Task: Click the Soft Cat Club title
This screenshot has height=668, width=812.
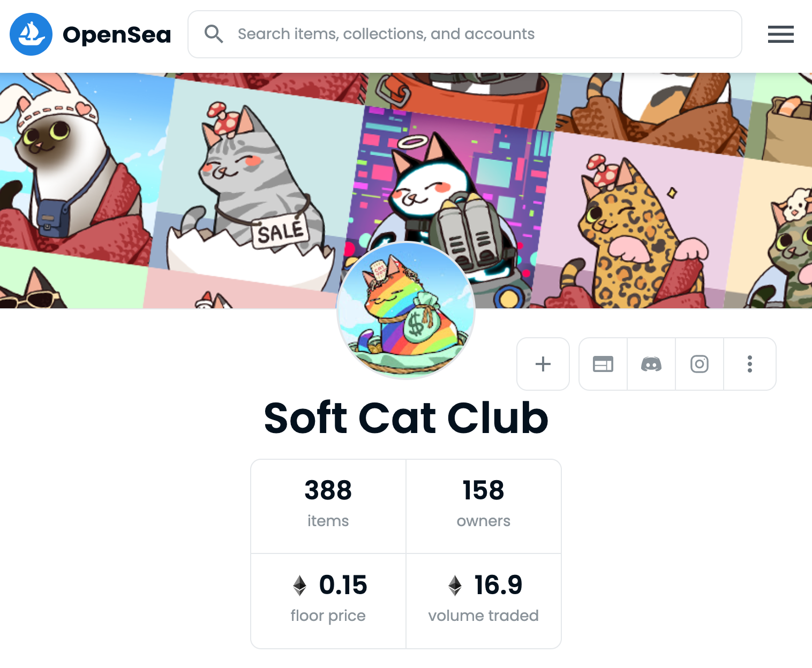Action: click(406, 417)
